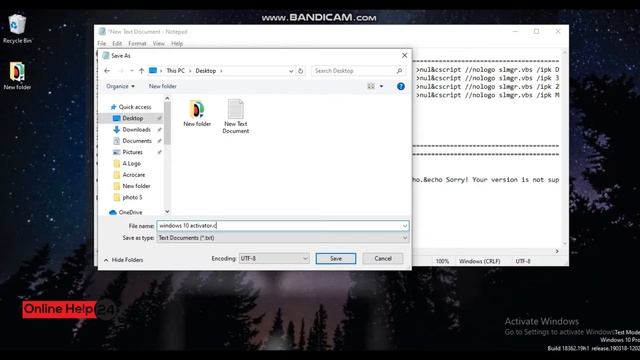Click the Cancel button
640x360 pixels.
point(383,258)
